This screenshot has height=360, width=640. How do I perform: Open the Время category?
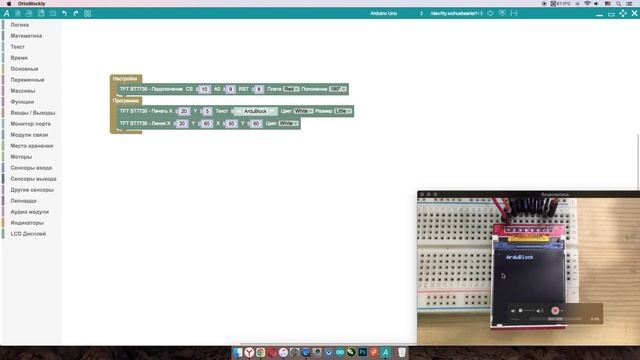tap(19, 58)
